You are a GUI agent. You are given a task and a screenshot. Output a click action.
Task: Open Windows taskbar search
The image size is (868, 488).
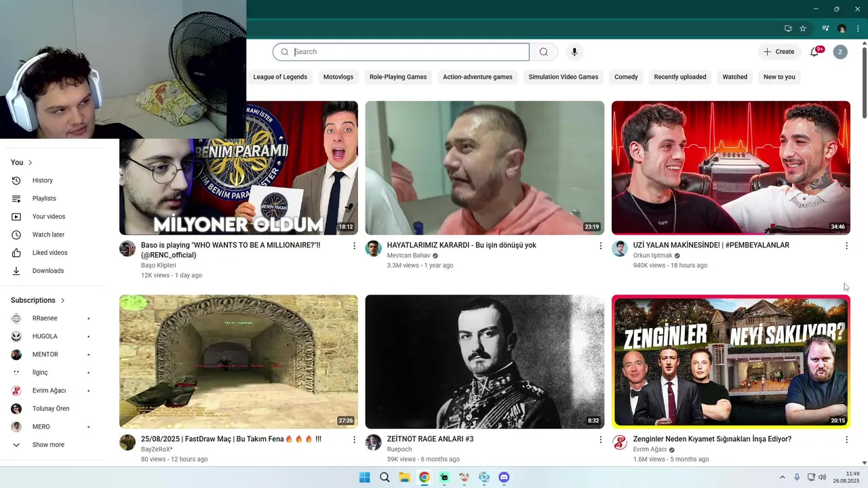[x=384, y=477]
